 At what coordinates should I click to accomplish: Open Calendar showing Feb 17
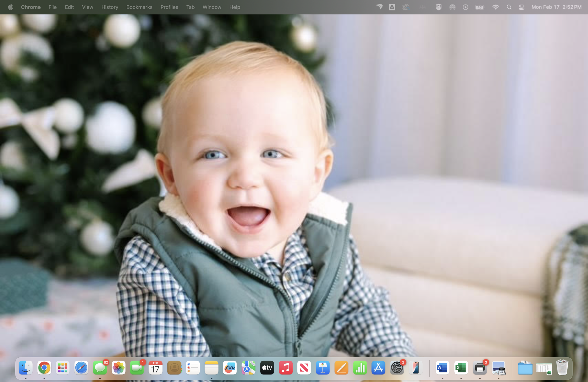(x=156, y=368)
